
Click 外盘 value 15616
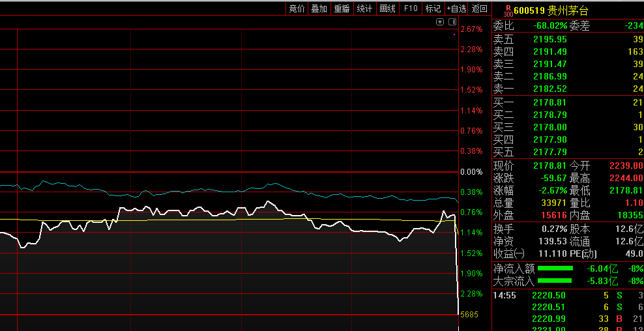(555, 215)
